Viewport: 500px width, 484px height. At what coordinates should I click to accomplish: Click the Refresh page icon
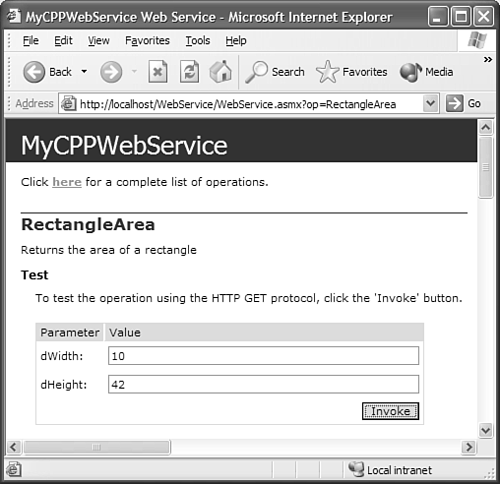click(x=189, y=71)
